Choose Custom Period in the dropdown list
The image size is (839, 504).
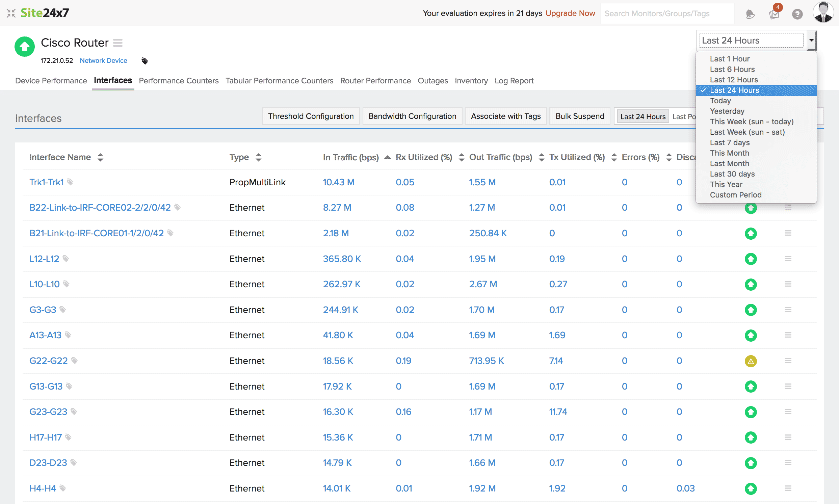[x=735, y=195]
